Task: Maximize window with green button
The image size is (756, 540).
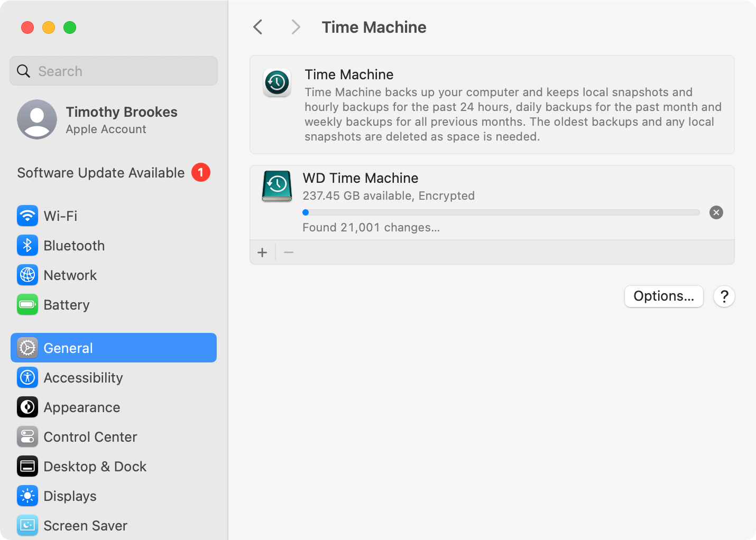Action: (70, 27)
